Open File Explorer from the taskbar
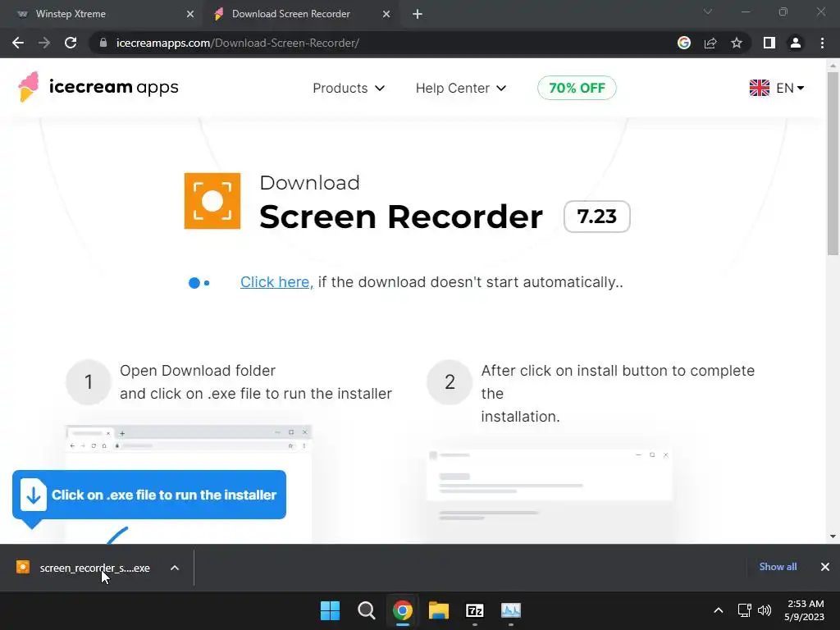The image size is (840, 630). click(x=439, y=610)
